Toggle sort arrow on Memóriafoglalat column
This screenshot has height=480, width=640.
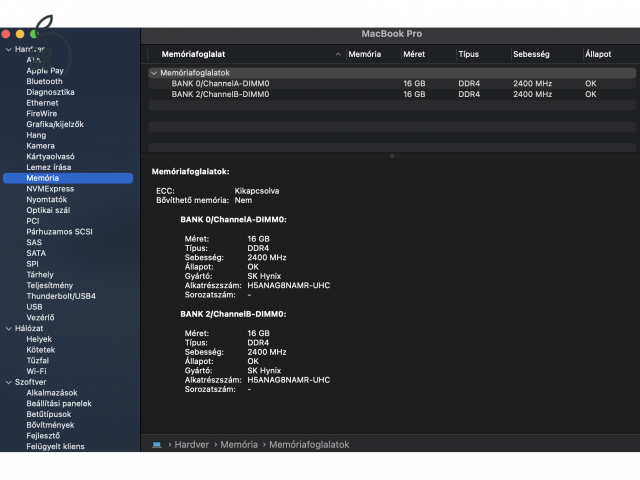coord(338,54)
